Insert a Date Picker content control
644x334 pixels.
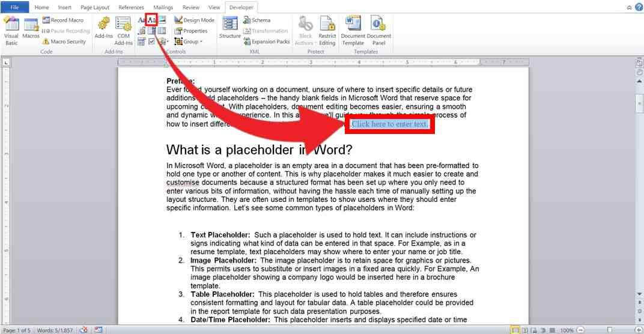tap(142, 41)
